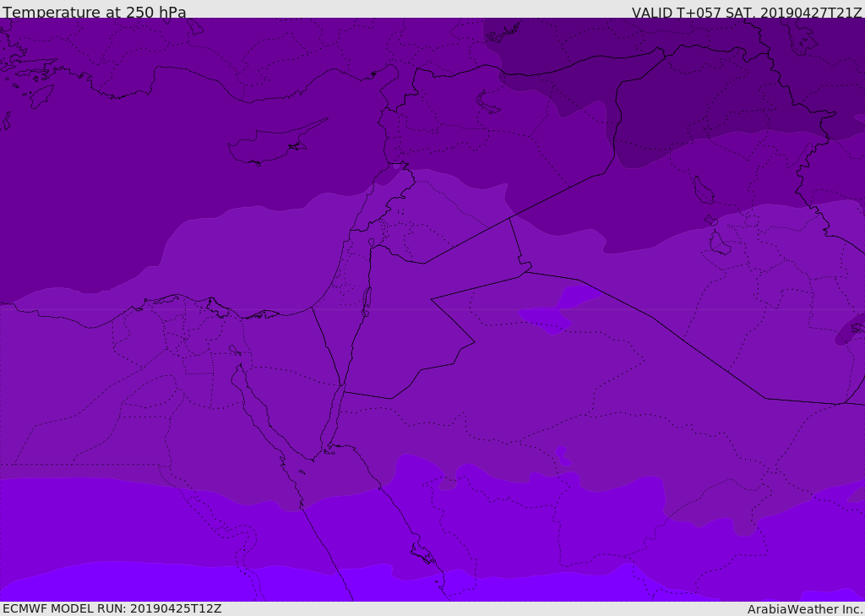Click the 'ArabiaWeather Inc.' credit text
Viewport: 865px width, 616px height.
[805, 609]
